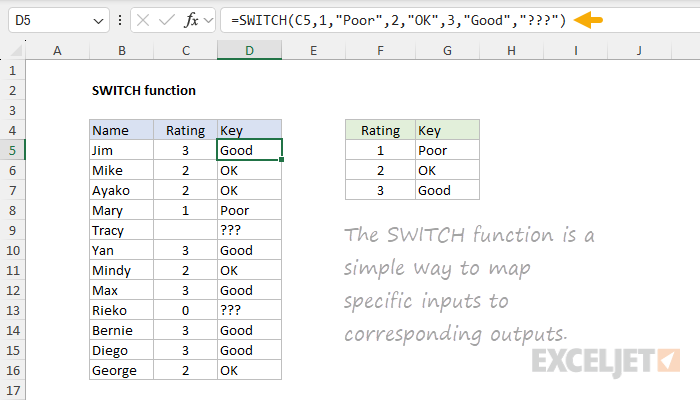Click the 'Key' header in column D
700x400 pixels.
click(x=250, y=130)
